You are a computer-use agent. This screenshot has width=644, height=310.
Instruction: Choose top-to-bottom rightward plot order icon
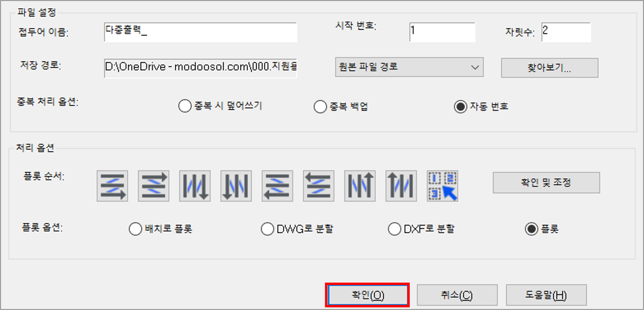click(x=195, y=186)
